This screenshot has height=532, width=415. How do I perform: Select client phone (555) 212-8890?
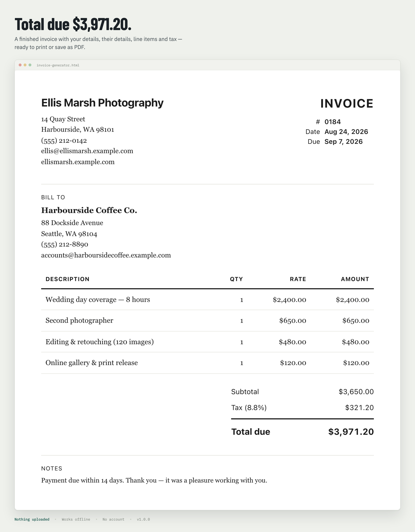65,244
